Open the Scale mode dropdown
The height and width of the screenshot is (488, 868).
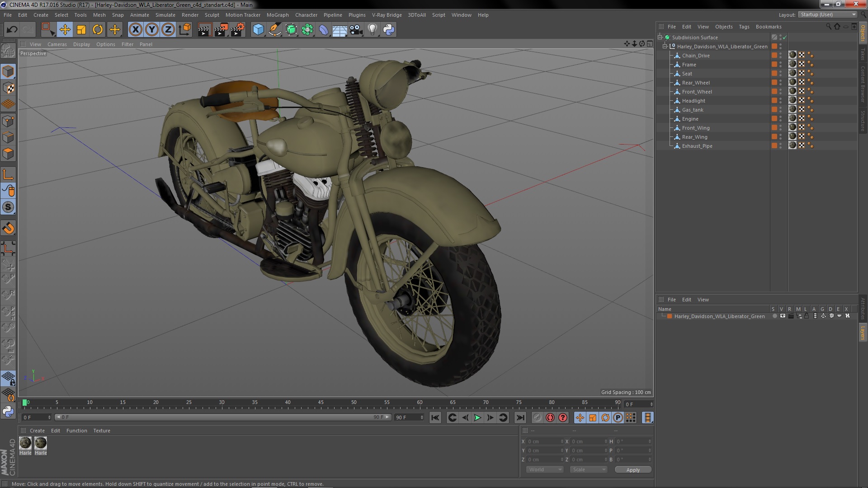589,469
